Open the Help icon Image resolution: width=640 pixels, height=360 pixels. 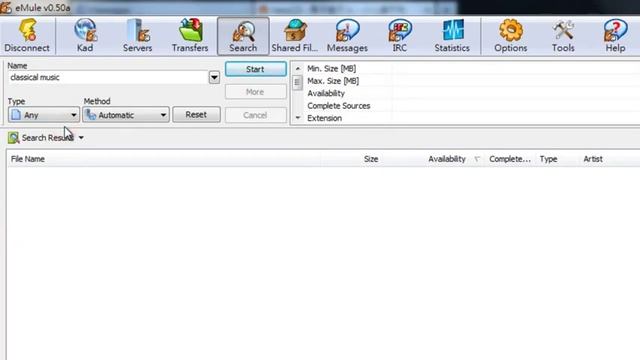tap(615, 36)
